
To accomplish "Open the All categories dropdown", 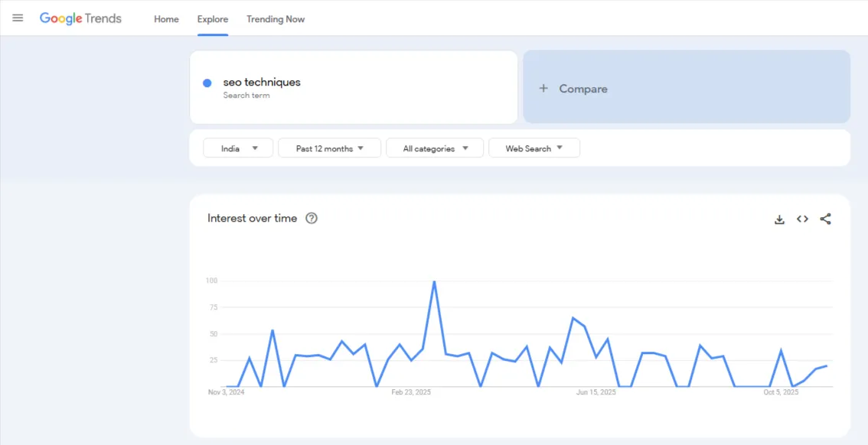I will point(434,148).
